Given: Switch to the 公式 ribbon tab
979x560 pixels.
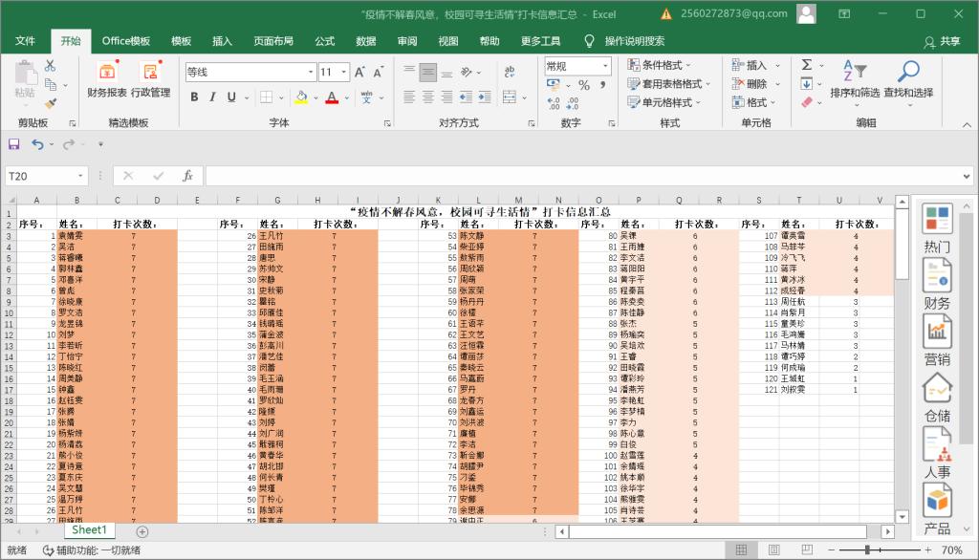Looking at the screenshot, I should click(x=324, y=41).
